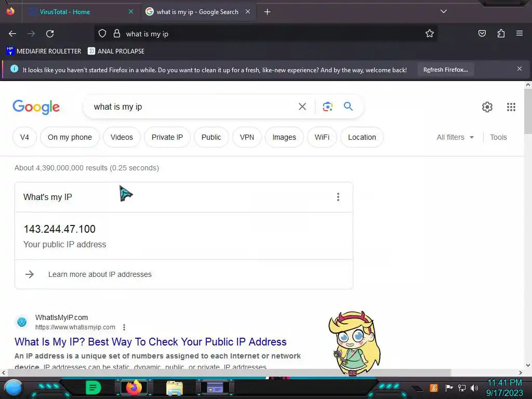Open the three-dot menu next to whatismyip.com
Image resolution: width=532 pixels, height=399 pixels.
[x=124, y=327]
